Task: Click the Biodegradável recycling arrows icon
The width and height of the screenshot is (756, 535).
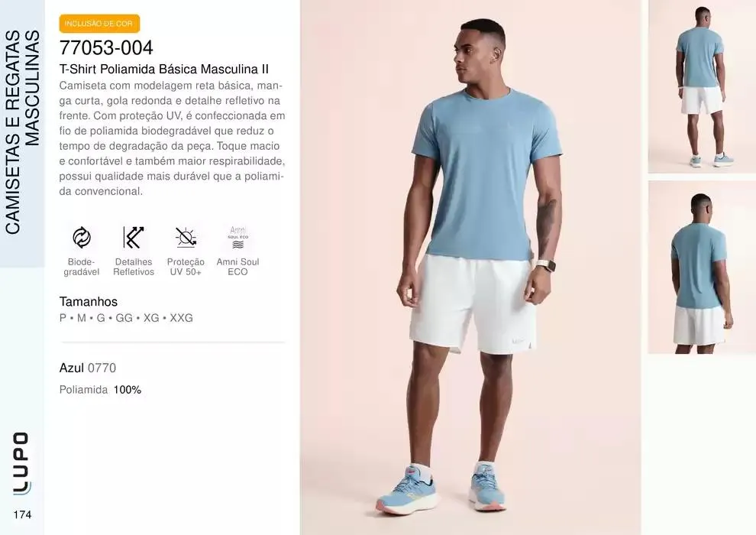Action: click(82, 238)
